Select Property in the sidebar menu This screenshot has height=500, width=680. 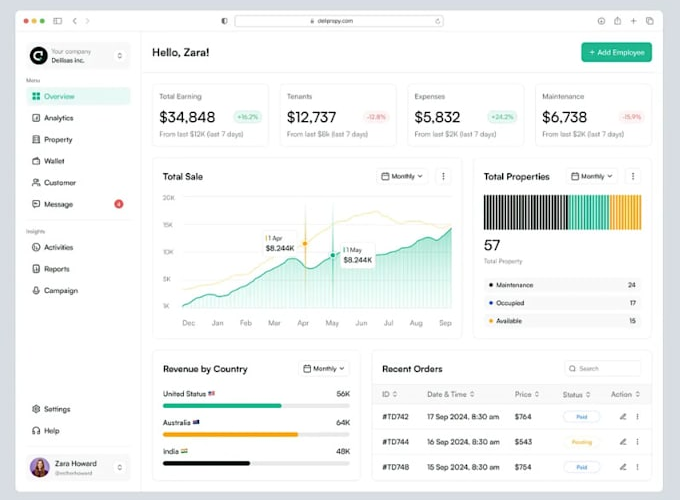click(57, 140)
